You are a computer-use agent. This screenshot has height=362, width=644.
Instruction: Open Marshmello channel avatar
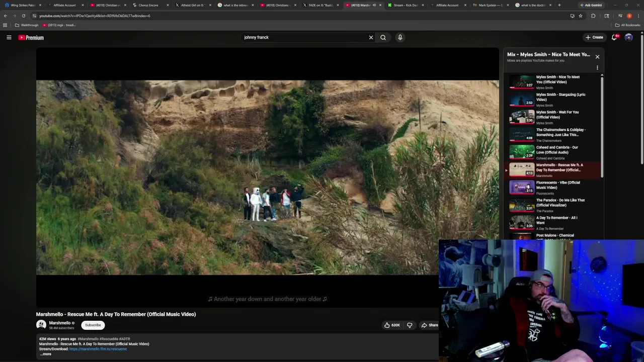[x=41, y=325]
